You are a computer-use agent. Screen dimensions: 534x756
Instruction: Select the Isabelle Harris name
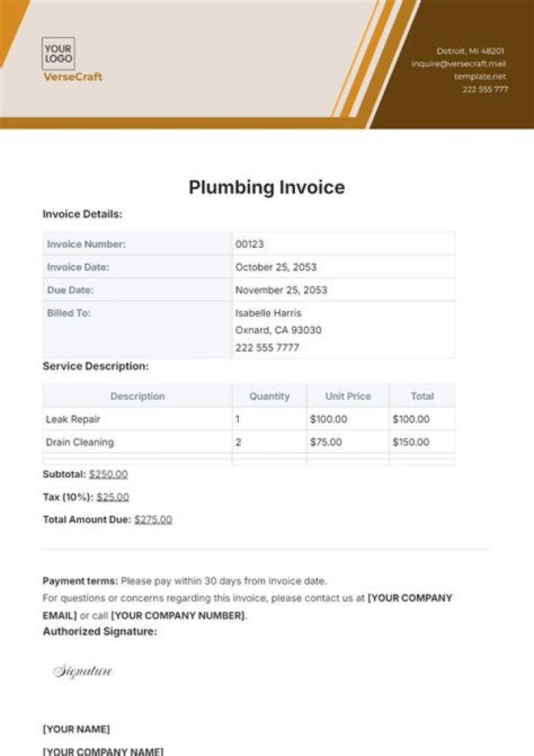pos(268,313)
